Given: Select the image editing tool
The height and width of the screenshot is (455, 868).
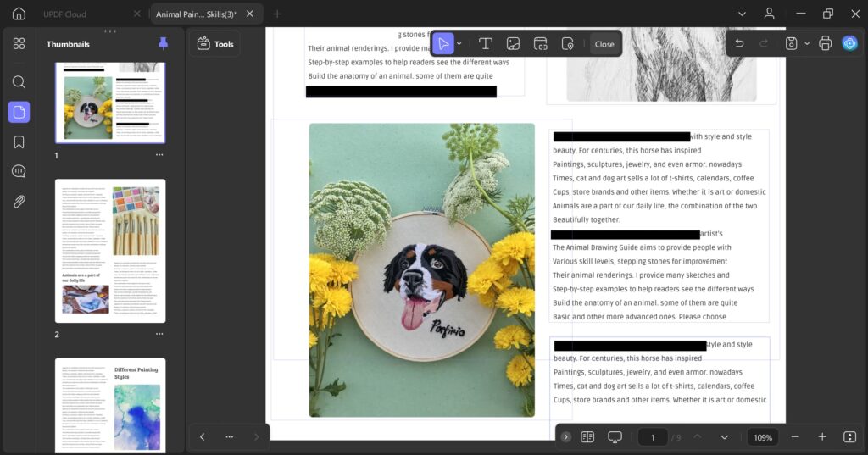Looking at the screenshot, I should click(513, 44).
